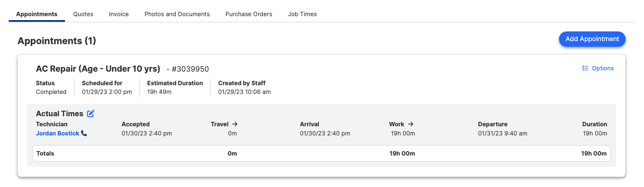Click the Scheduled for 01/29/23 2:00 pm value
This screenshot has width=644, height=187.
pos(107,92)
